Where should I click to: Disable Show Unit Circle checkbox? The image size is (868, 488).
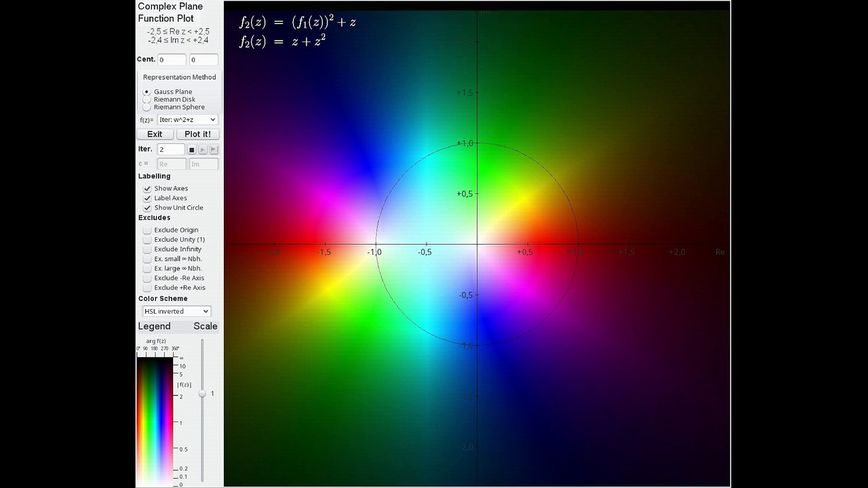click(x=147, y=207)
